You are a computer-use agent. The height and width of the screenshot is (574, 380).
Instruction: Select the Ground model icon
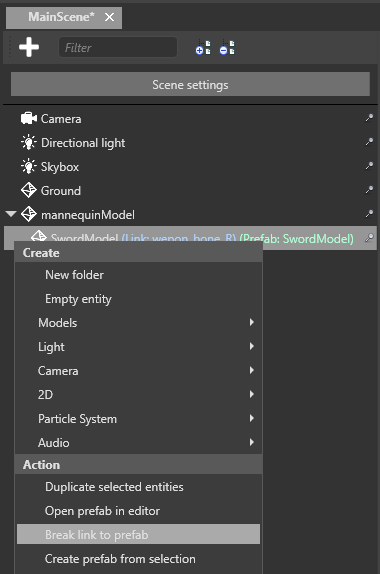(29, 190)
